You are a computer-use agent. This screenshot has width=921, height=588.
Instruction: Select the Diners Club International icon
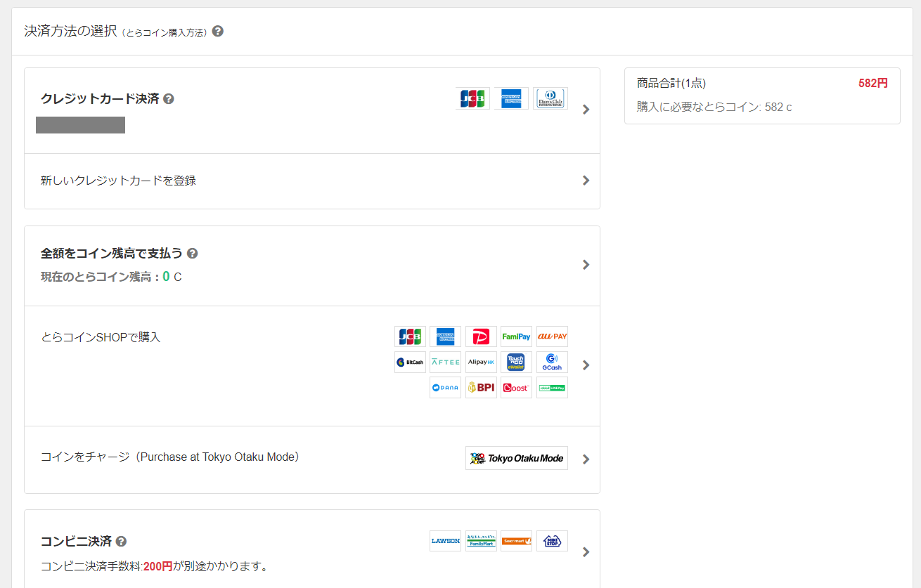coord(550,98)
